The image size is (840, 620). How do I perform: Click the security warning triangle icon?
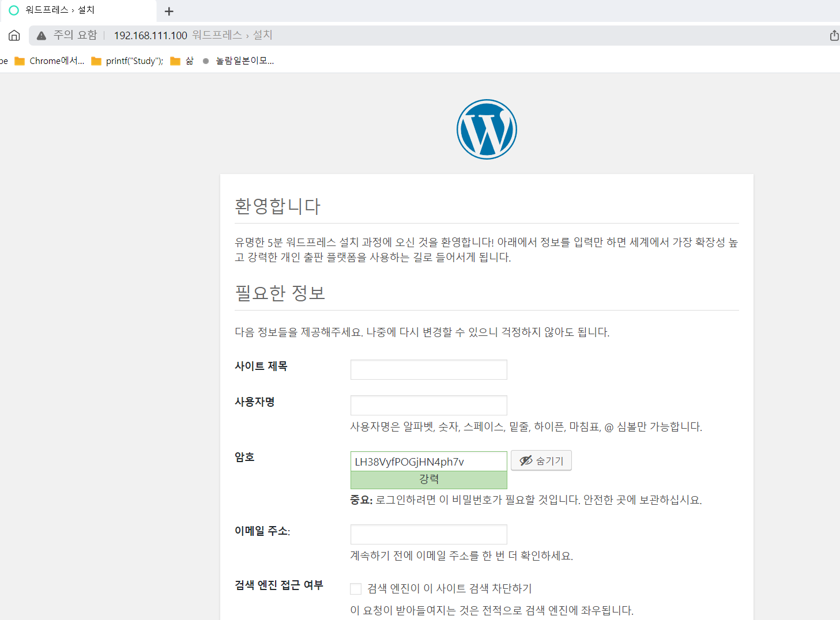[42, 36]
